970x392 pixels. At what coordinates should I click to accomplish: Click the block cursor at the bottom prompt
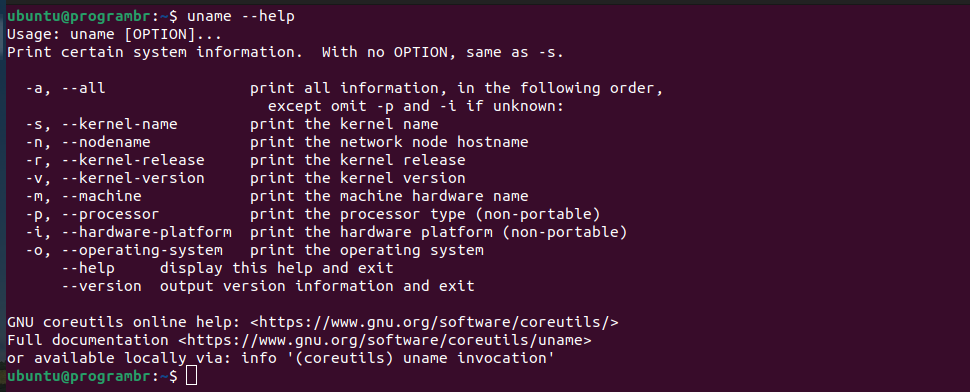(191, 375)
